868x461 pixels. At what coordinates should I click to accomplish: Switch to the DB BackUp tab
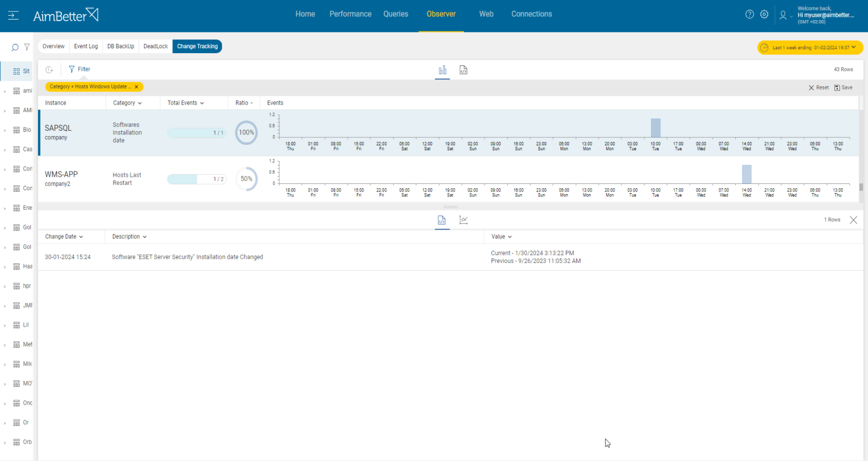coord(120,47)
